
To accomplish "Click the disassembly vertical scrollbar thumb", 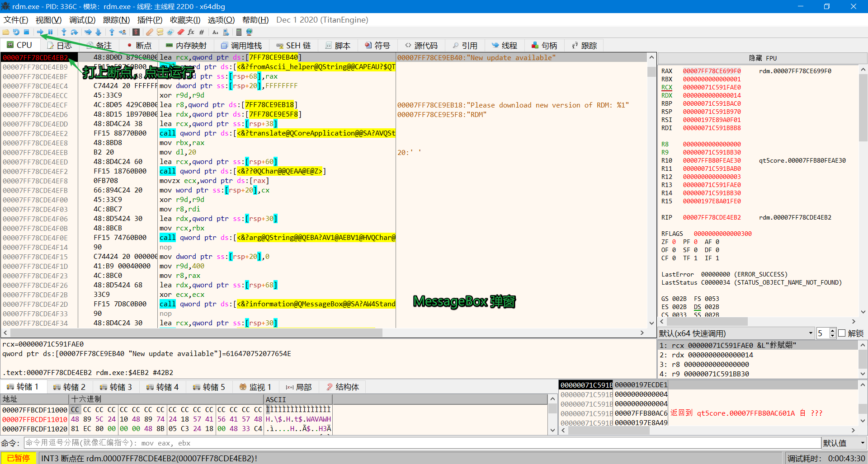I will tap(651, 72).
